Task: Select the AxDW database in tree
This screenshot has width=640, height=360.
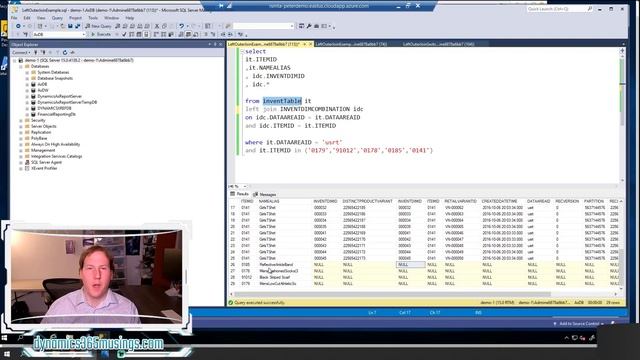Action: 43,90
